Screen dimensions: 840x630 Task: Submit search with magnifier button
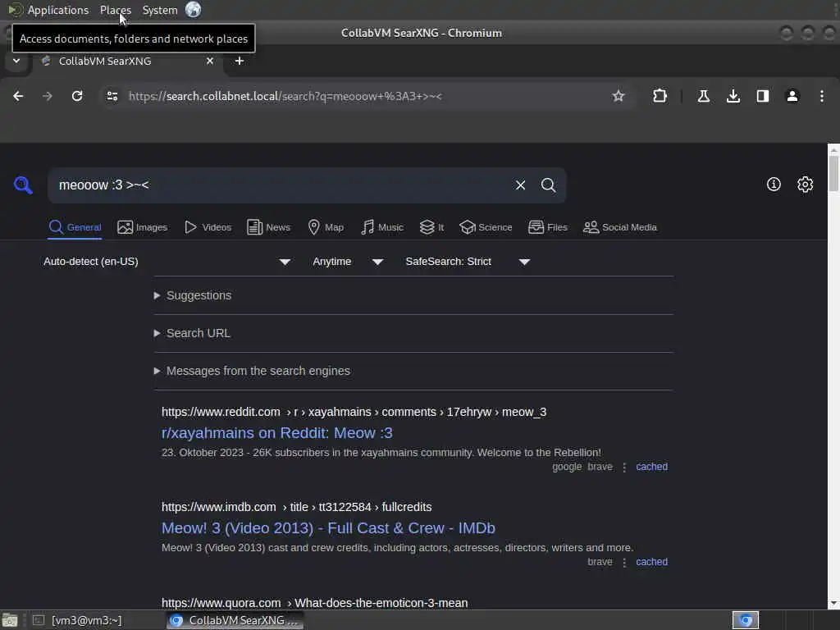coord(548,185)
